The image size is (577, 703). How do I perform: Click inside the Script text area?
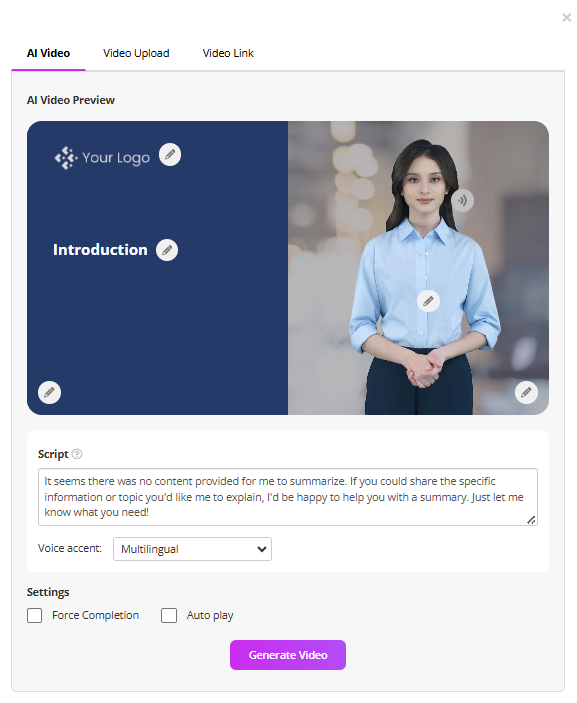click(x=288, y=497)
